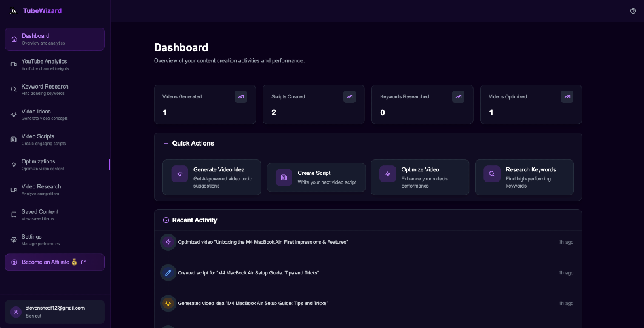Click the Dashboard page heading
Image resolution: width=644 pixels, height=328 pixels.
pos(181,48)
